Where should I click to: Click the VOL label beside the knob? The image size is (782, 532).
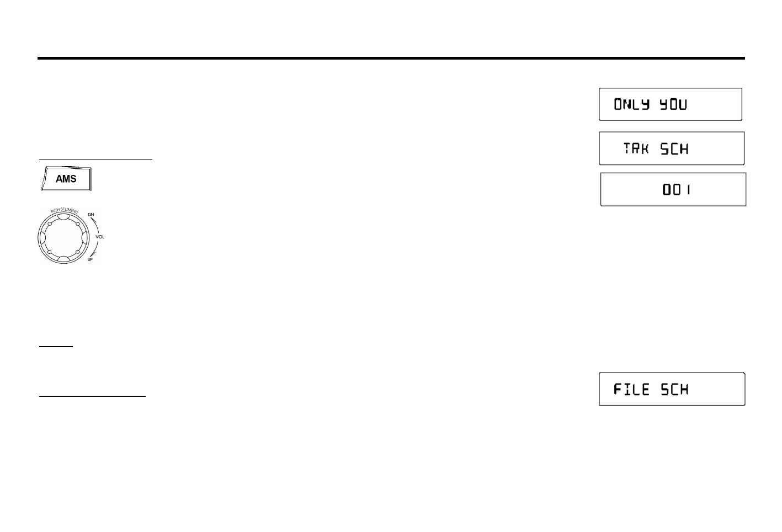click(x=100, y=237)
